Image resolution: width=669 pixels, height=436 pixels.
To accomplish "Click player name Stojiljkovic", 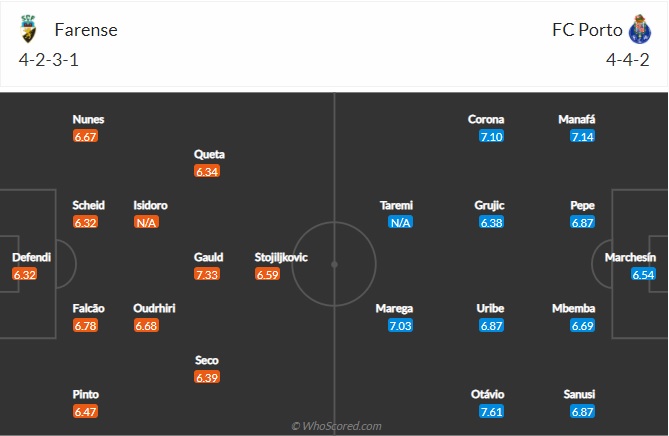I will click(281, 257).
